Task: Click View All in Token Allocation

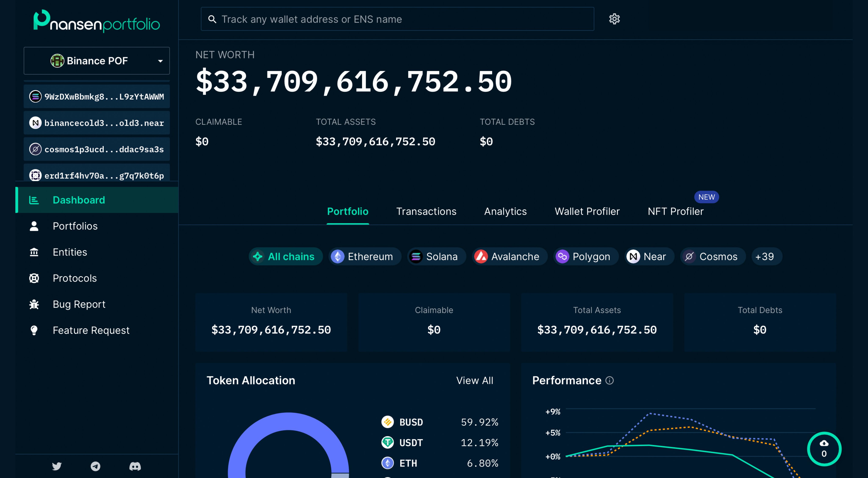Action: pos(474,380)
